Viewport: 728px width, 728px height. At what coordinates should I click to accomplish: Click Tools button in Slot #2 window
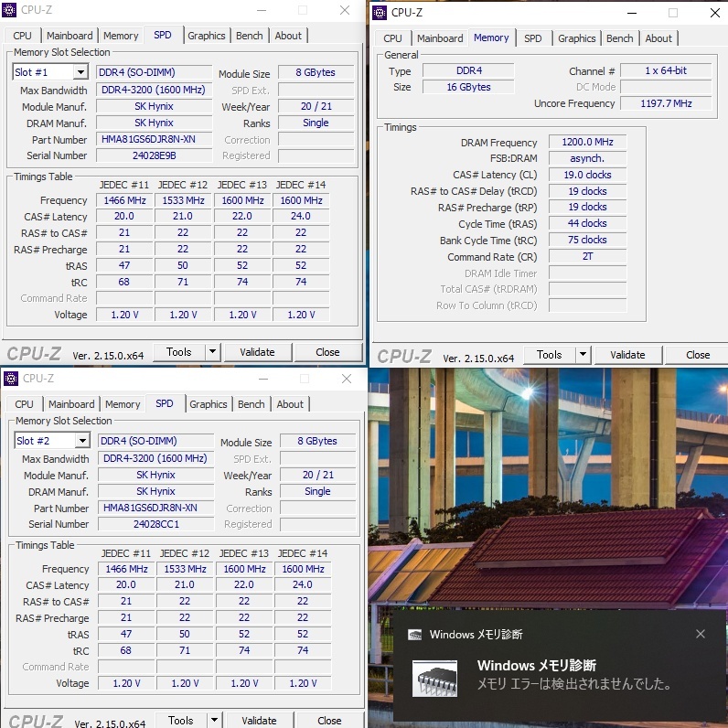[180, 720]
